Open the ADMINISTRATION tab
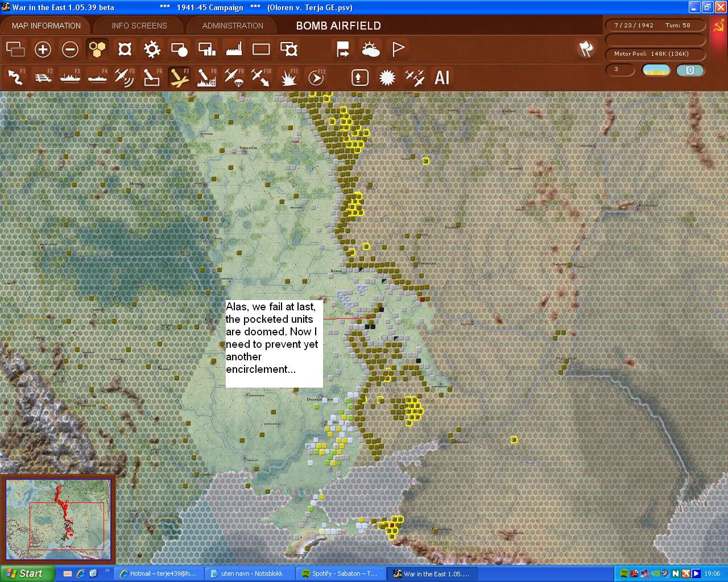728x582 pixels. pos(233,26)
